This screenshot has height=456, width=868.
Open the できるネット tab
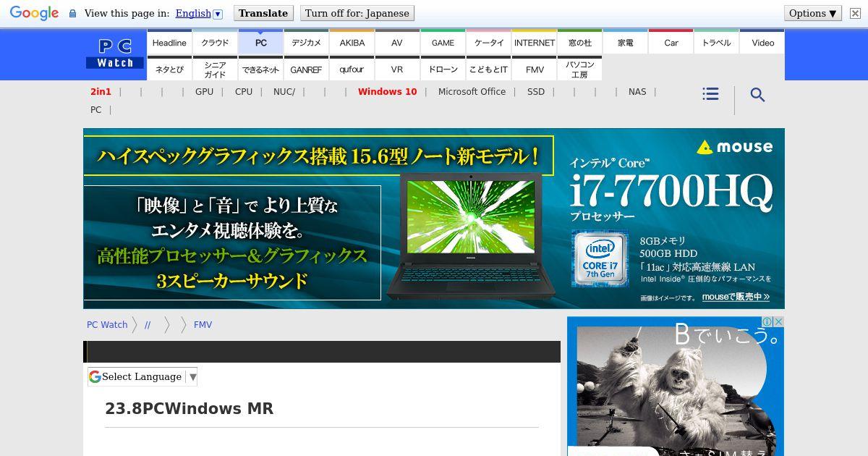tap(260, 69)
